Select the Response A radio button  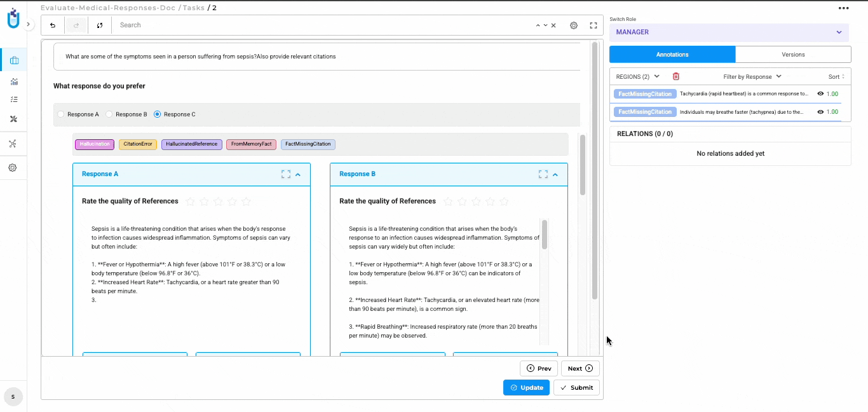point(61,114)
